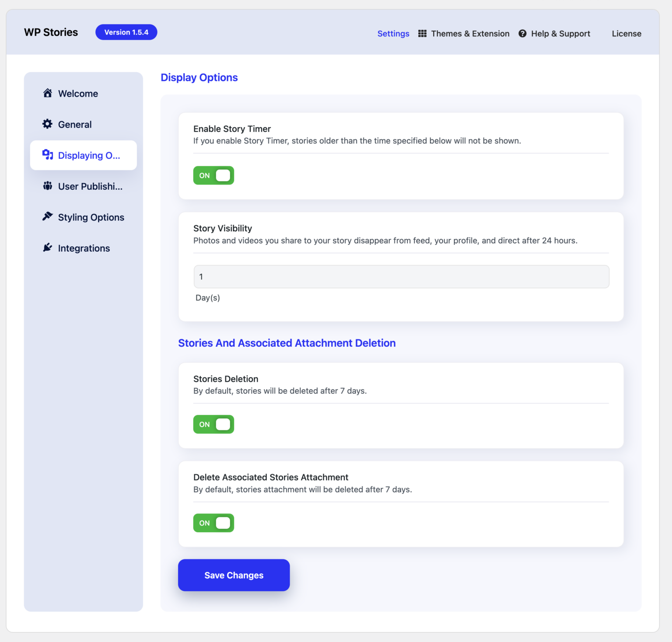This screenshot has height=642, width=672.
Task: Click Stories And Associated Attachment Deletion heading
Action: tap(287, 343)
